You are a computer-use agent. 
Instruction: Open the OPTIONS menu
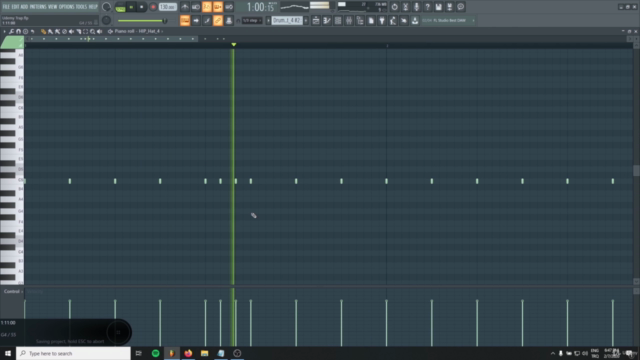pos(67,7)
